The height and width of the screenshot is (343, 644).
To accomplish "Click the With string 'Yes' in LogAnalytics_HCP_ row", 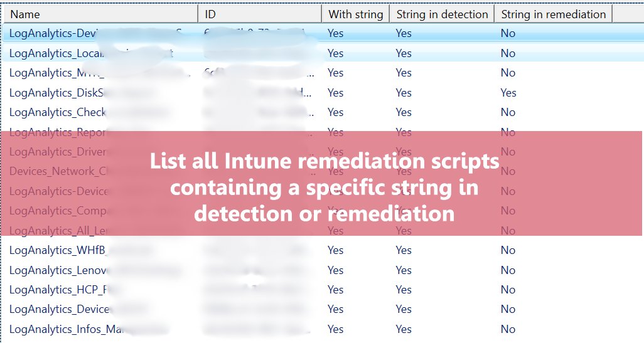I will tap(336, 290).
